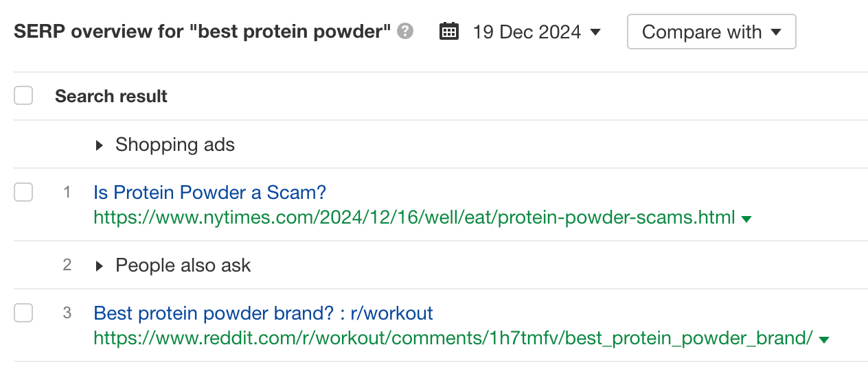Click the reddit.com URL link
The width and height of the screenshot is (868, 369).
pyautogui.click(x=453, y=338)
